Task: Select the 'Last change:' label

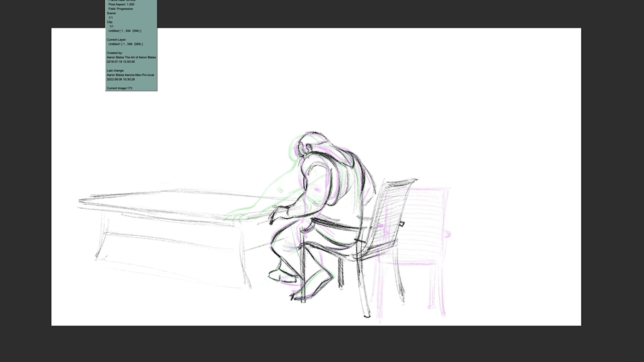Action: tap(116, 70)
